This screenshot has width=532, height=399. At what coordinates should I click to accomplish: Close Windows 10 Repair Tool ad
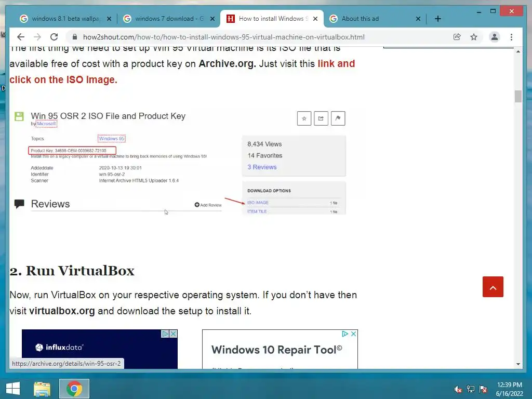point(353,334)
